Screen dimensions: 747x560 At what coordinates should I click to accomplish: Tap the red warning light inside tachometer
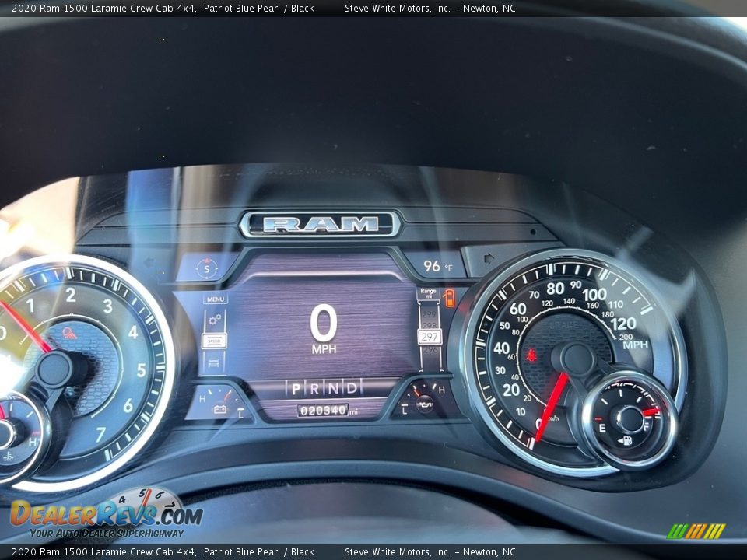69,333
